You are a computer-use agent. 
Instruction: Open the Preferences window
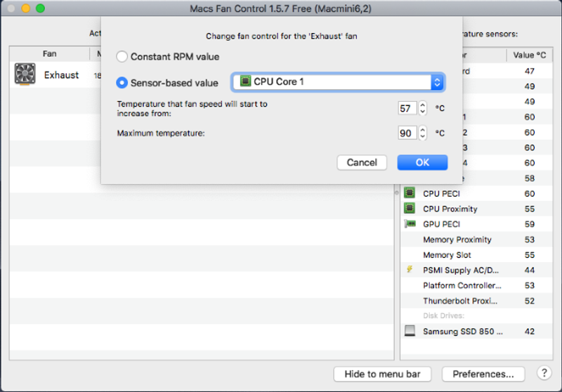click(488, 374)
